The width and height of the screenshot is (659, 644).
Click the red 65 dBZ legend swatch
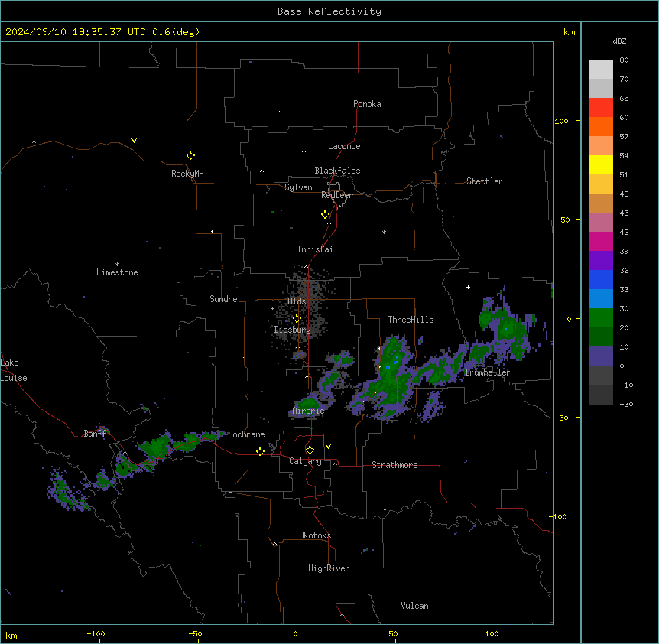(x=601, y=108)
